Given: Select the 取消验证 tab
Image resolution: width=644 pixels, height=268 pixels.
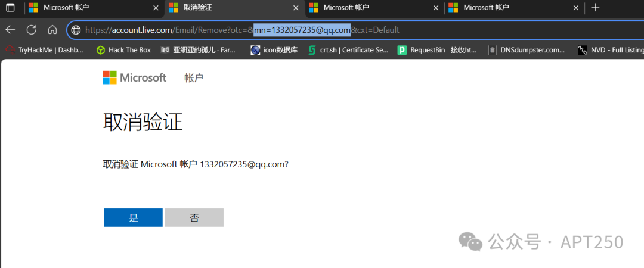Looking at the screenshot, I should tap(234, 7).
